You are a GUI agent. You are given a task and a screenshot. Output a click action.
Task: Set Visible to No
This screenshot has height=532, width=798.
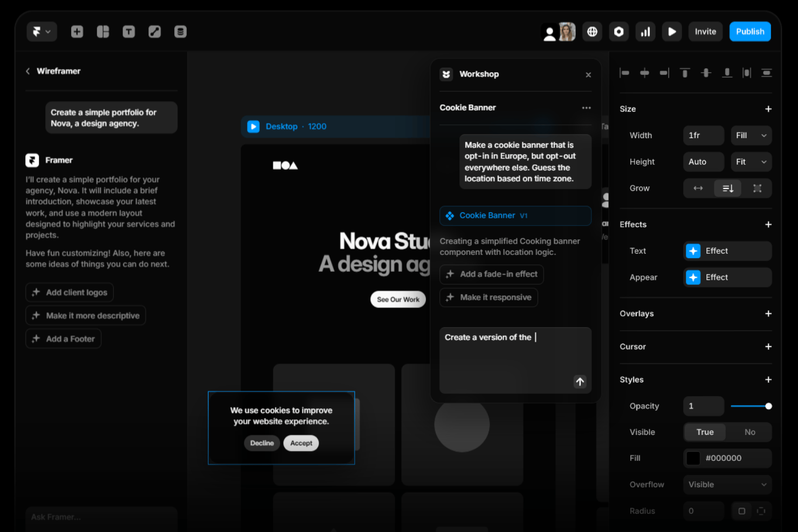pos(749,432)
